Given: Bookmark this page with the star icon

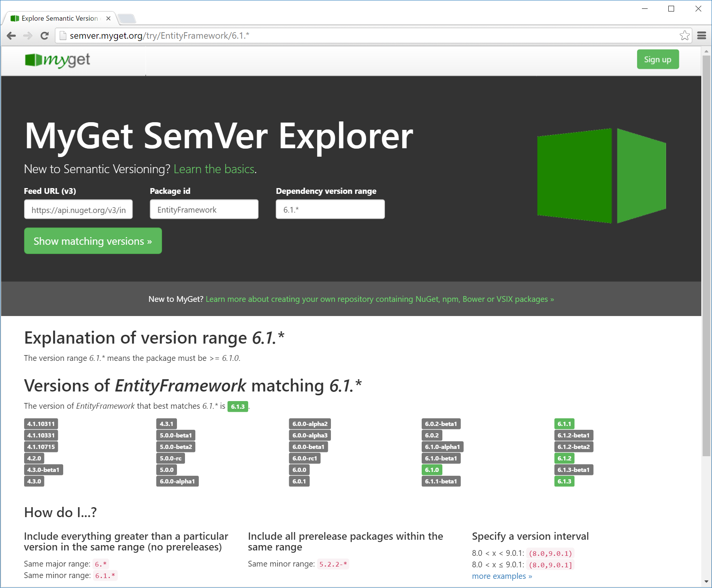Looking at the screenshot, I should pos(684,36).
